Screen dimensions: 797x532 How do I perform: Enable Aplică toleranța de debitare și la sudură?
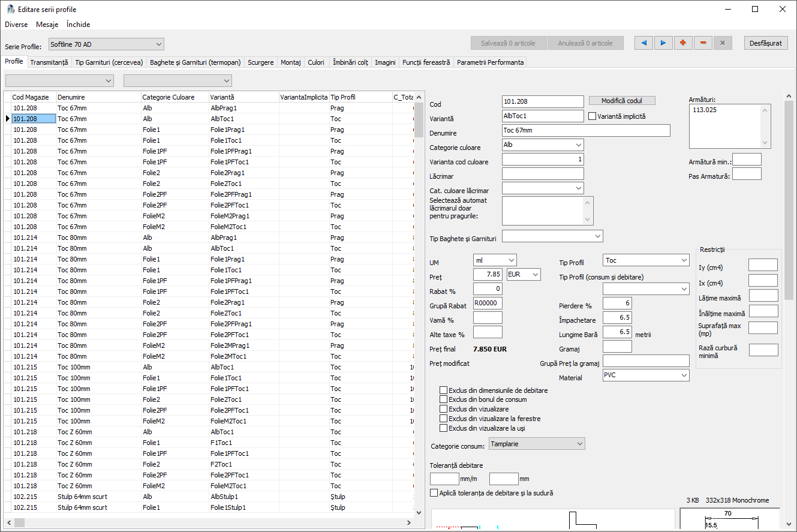click(x=434, y=493)
